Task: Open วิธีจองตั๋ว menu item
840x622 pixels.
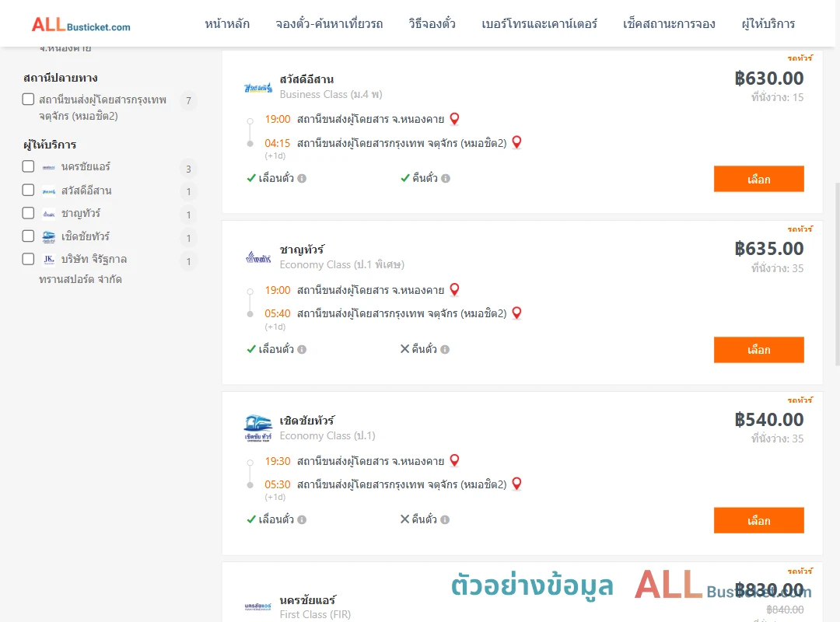Action: coord(432,23)
